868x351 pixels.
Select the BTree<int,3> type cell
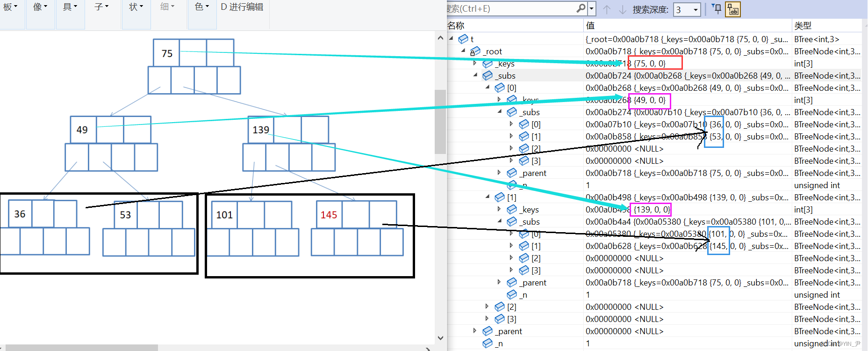pos(817,39)
